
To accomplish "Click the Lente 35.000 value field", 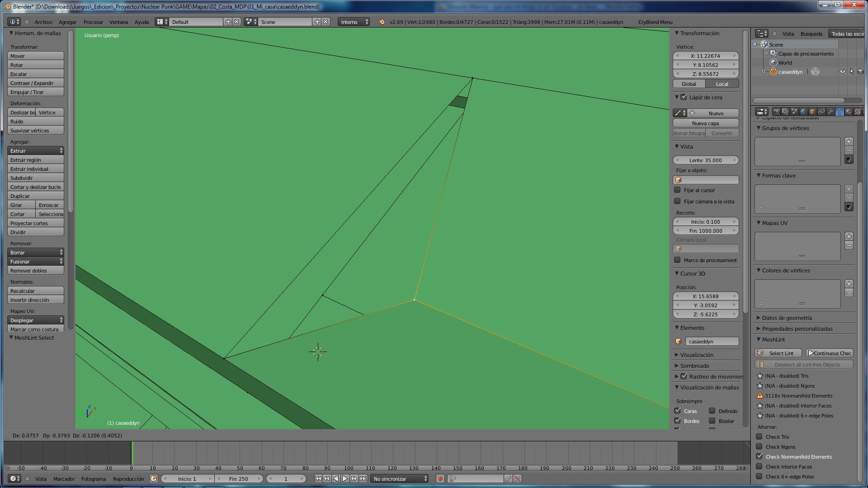I will tap(705, 160).
